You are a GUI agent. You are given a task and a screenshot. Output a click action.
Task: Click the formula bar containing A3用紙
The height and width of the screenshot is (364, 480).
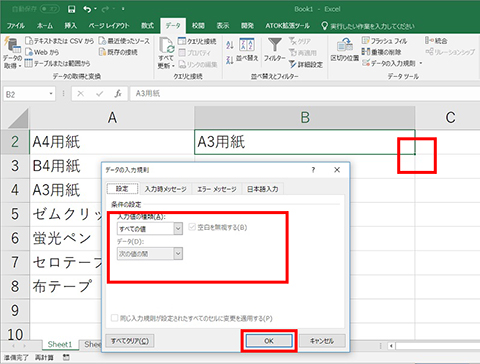pos(305,94)
